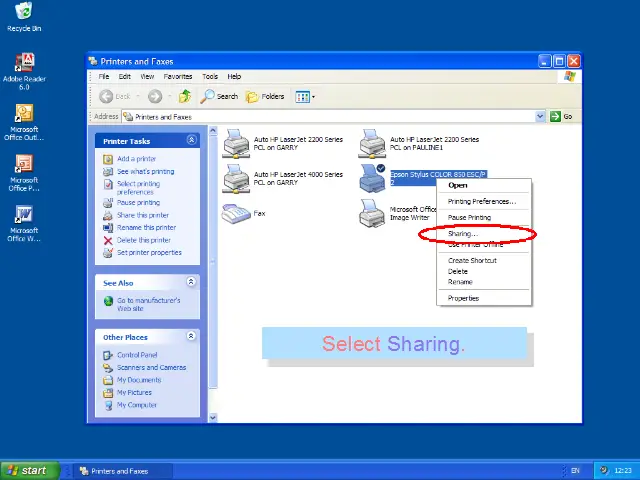
Task: Open Microsoft Office Word shortcut
Action: [x=24, y=223]
